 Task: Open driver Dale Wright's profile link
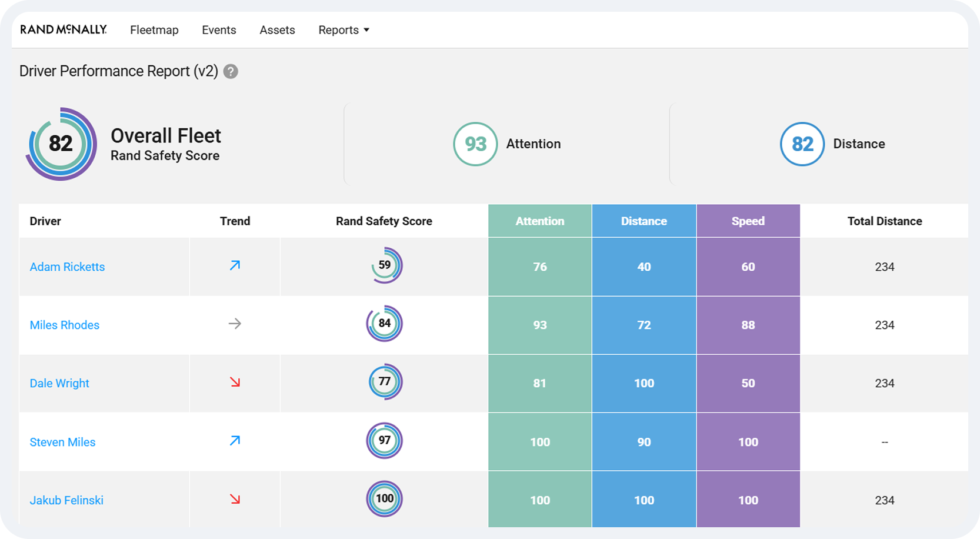pyautogui.click(x=59, y=383)
